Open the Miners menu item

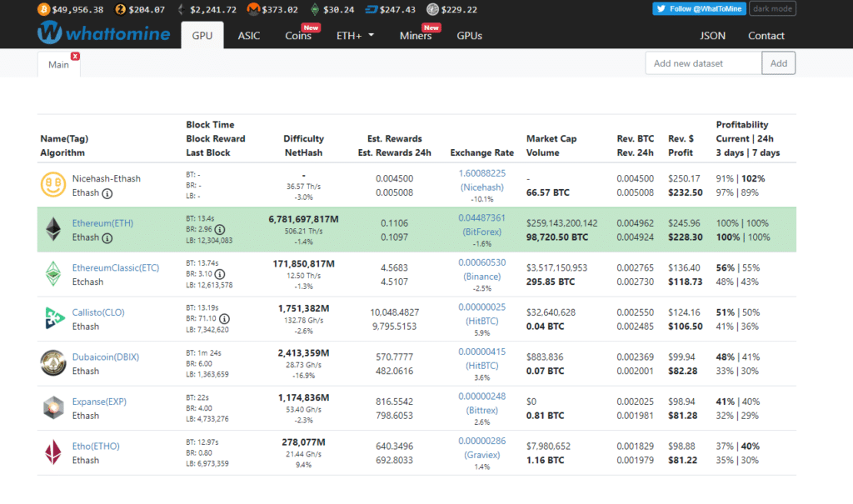pos(416,35)
